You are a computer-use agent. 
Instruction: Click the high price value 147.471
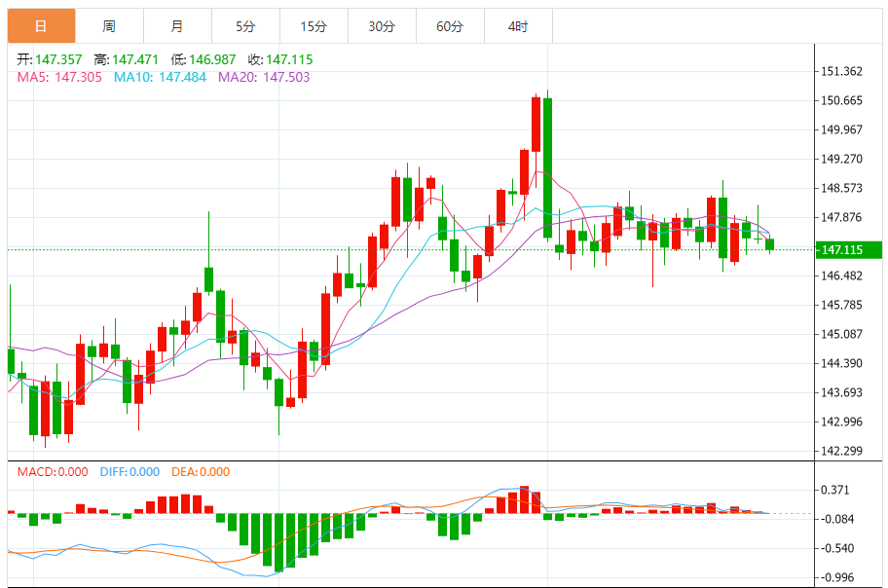pyautogui.click(x=134, y=59)
